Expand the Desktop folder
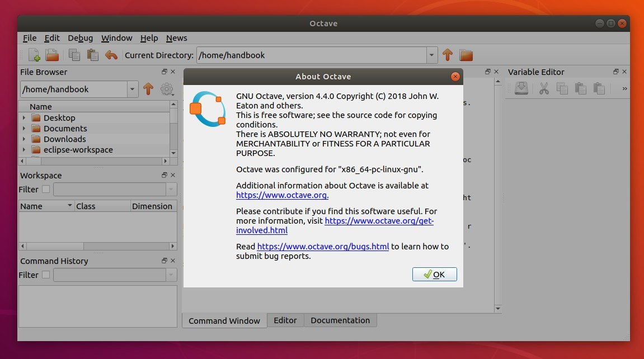The height and width of the screenshot is (359, 644). 24,118
